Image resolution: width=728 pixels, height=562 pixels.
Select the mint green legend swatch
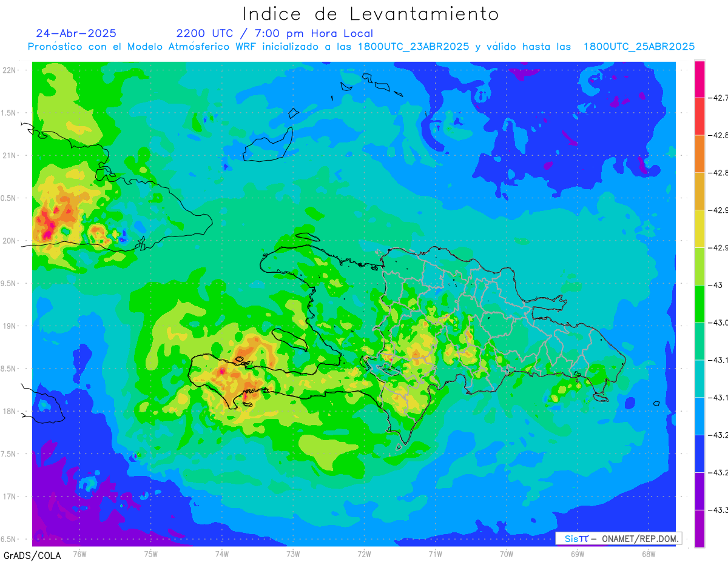(x=699, y=341)
